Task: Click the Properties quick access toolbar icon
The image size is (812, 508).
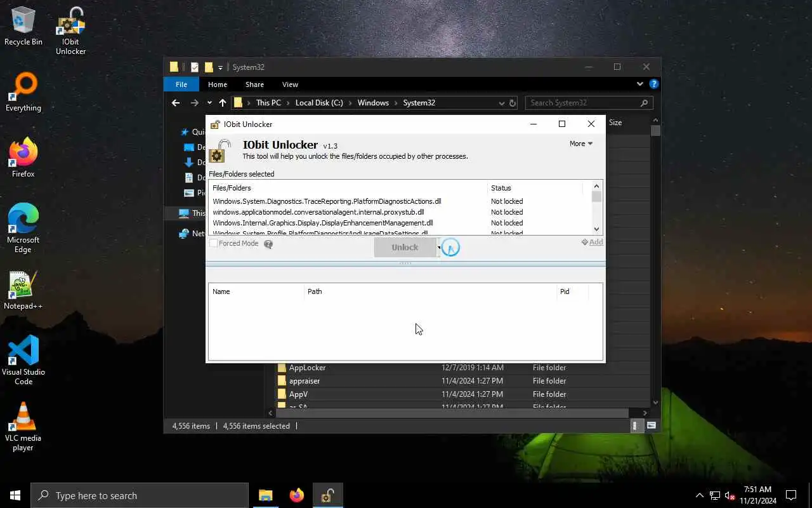Action: 195,67
